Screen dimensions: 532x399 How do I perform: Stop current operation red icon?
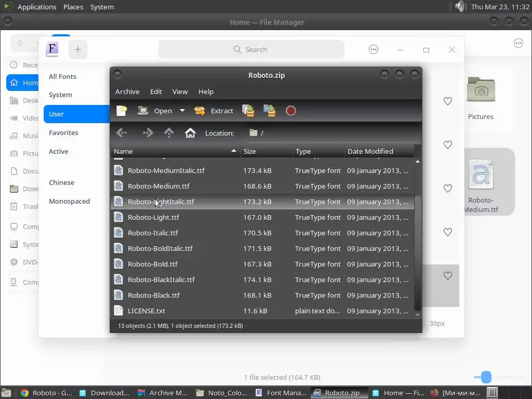click(291, 111)
